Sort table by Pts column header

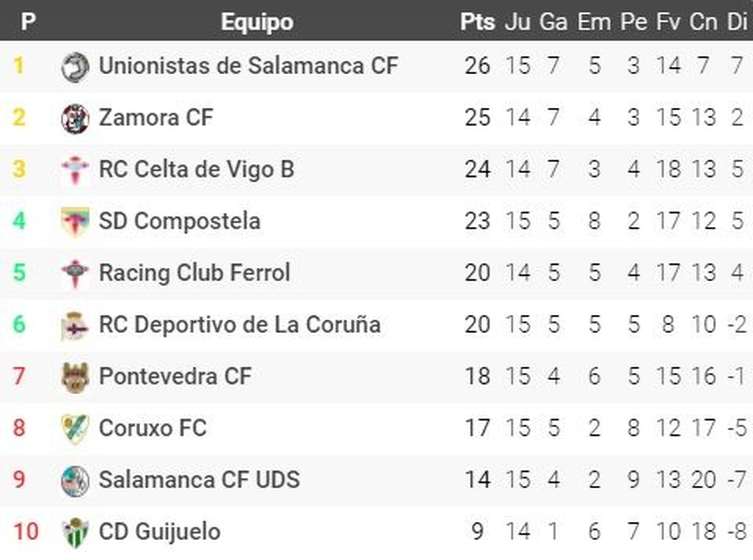477,22
